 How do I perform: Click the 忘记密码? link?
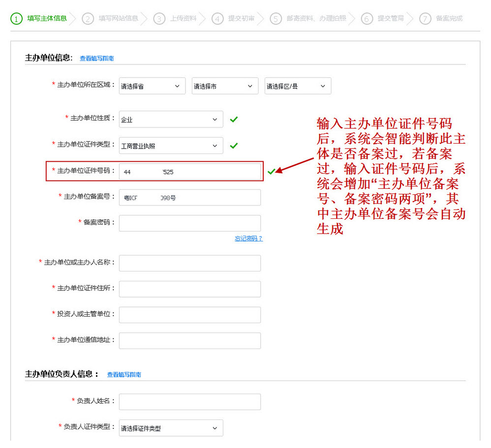(248, 239)
